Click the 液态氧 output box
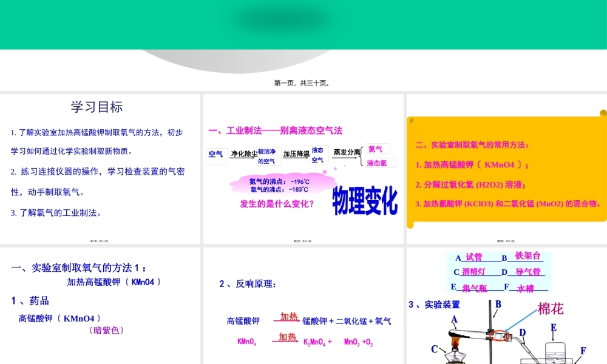Screen dimensions: 607x364 click(x=379, y=163)
